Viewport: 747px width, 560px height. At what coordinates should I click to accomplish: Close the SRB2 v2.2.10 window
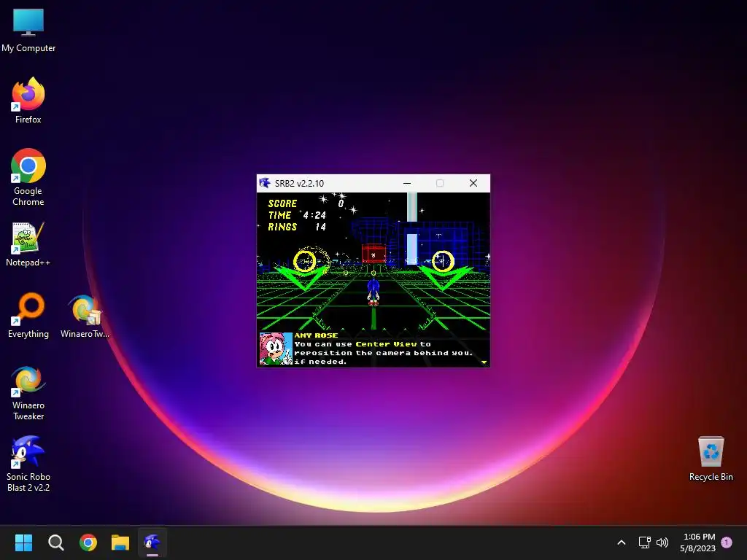click(x=473, y=183)
